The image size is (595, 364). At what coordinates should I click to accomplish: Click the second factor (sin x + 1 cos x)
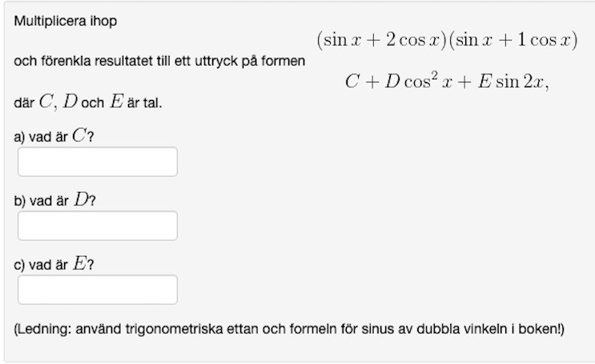(x=513, y=41)
